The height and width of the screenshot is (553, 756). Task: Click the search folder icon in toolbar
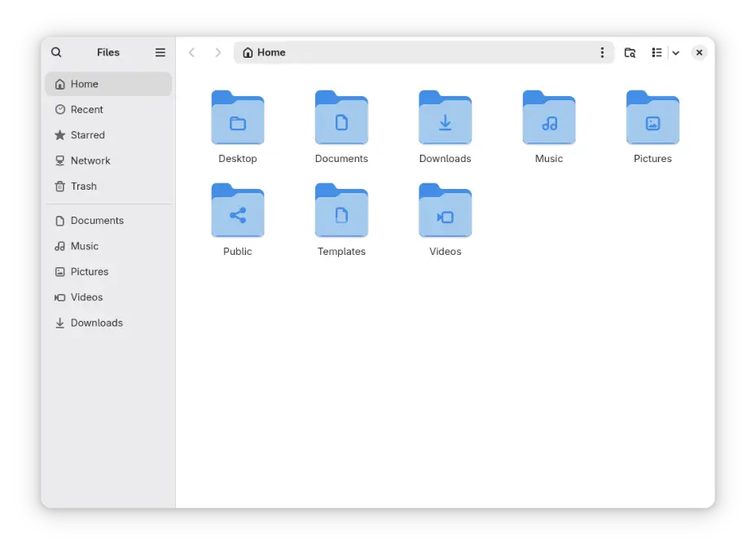(x=630, y=52)
